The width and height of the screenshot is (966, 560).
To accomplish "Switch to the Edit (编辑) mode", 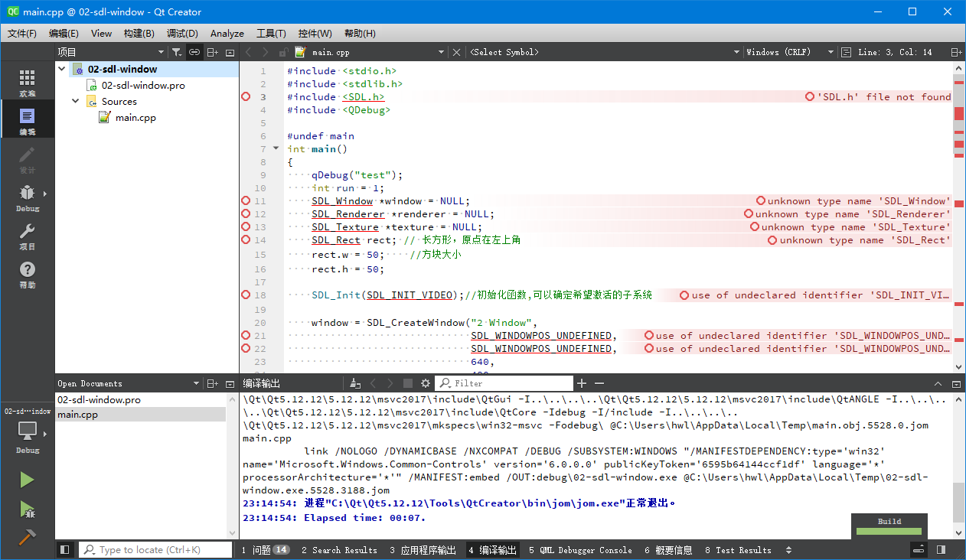I will click(27, 121).
